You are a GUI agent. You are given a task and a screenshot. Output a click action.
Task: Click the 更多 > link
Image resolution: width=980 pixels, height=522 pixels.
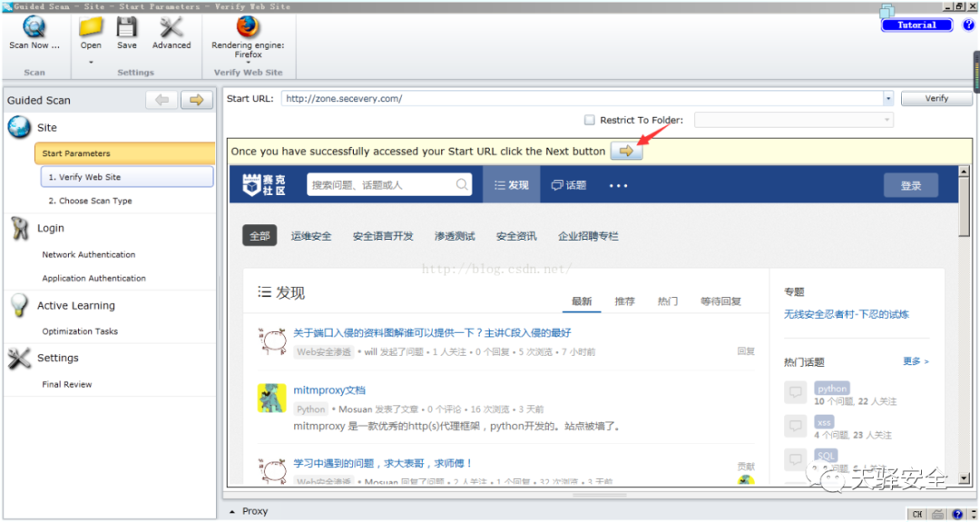click(x=916, y=361)
